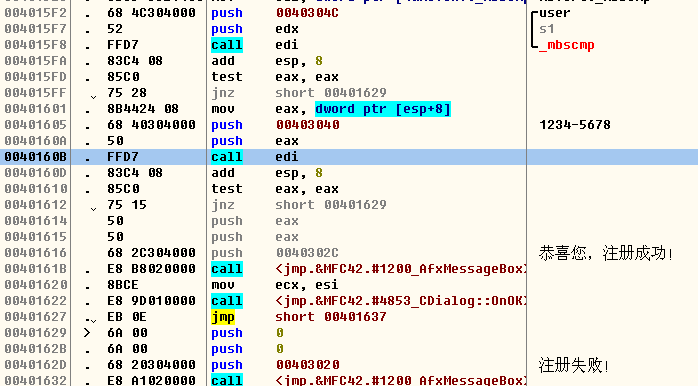Click hex bytes 68 40304000

coord(151,125)
